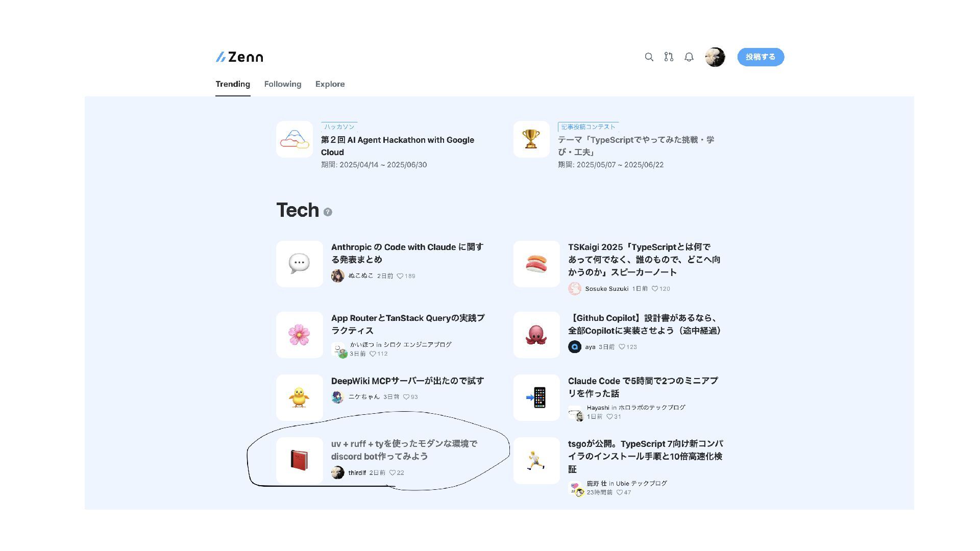
Task: Click aya author avatar
Action: 575,347
